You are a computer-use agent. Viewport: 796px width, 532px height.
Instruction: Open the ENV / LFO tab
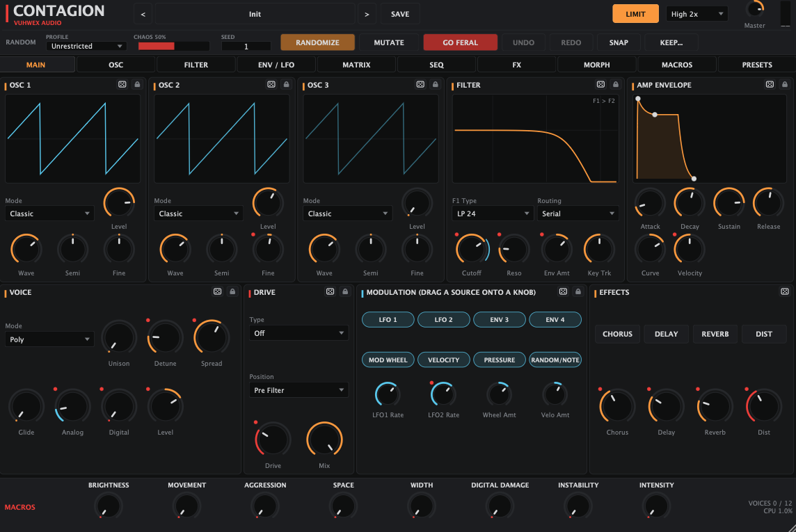(276, 65)
